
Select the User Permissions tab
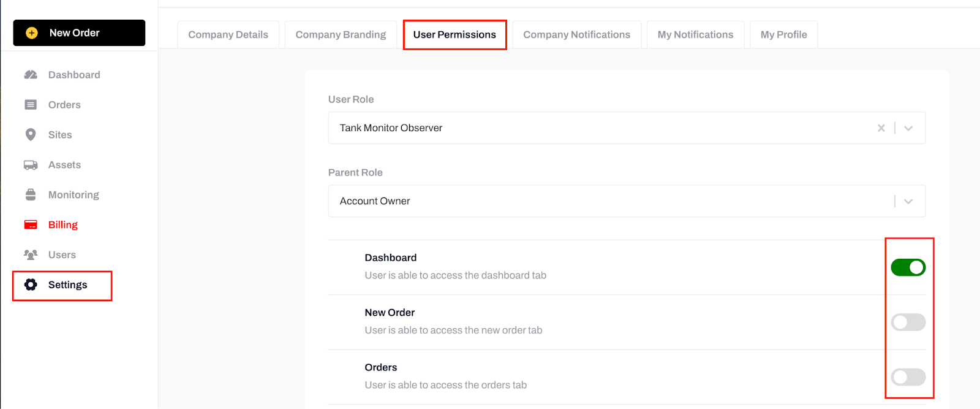click(x=454, y=34)
